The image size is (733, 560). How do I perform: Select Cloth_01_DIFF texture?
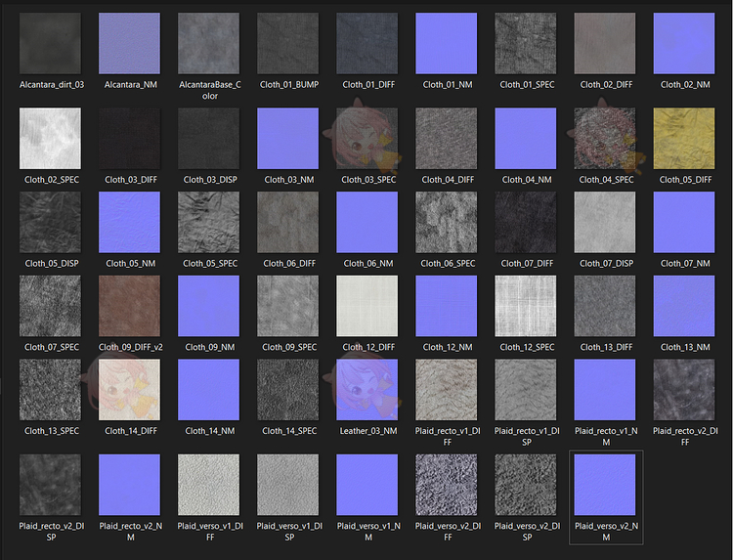tap(367, 43)
